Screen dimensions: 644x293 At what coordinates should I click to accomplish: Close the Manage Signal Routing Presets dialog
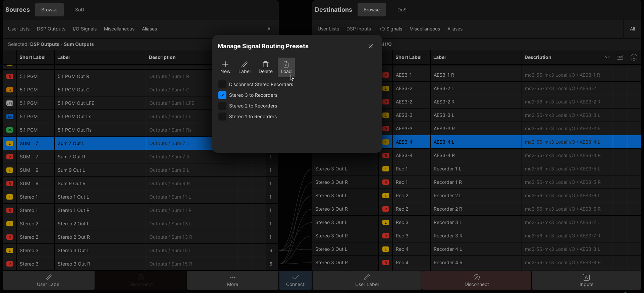370,46
